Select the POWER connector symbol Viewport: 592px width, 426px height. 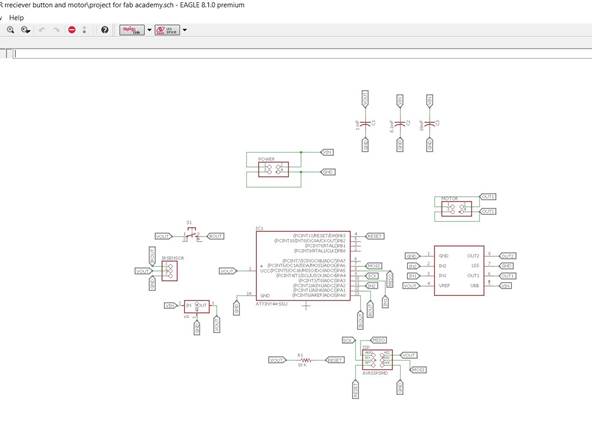273,169
